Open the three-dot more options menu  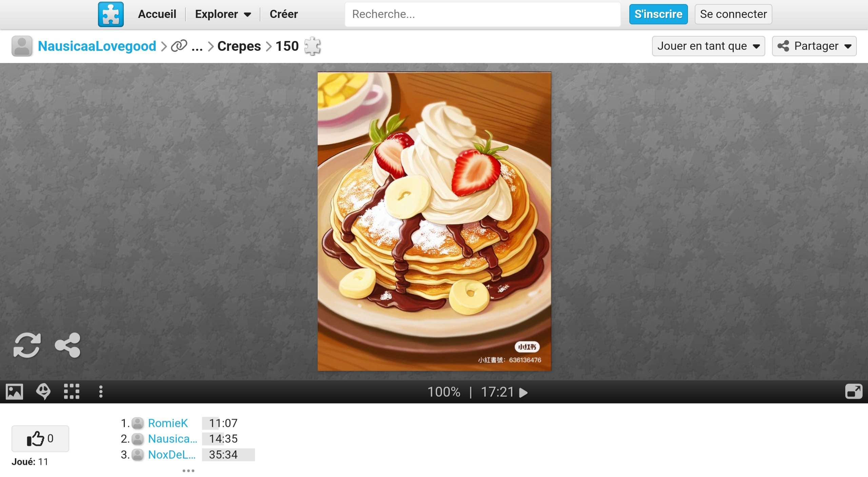pyautogui.click(x=101, y=392)
